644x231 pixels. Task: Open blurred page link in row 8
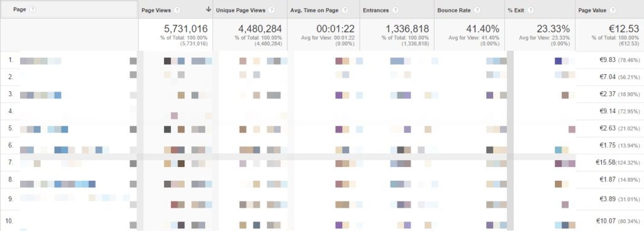[x=58, y=184]
